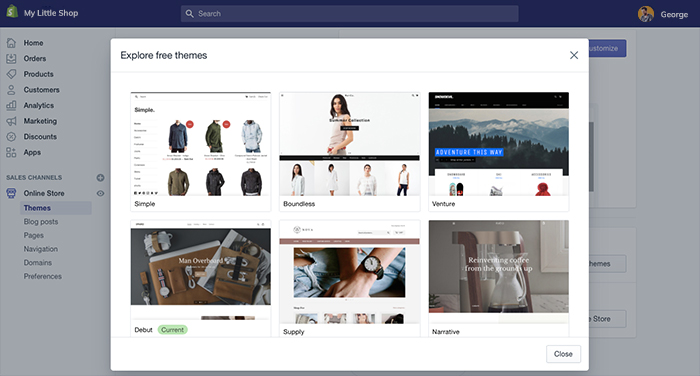Open Home from the sidebar
The width and height of the screenshot is (700, 376).
[33, 43]
